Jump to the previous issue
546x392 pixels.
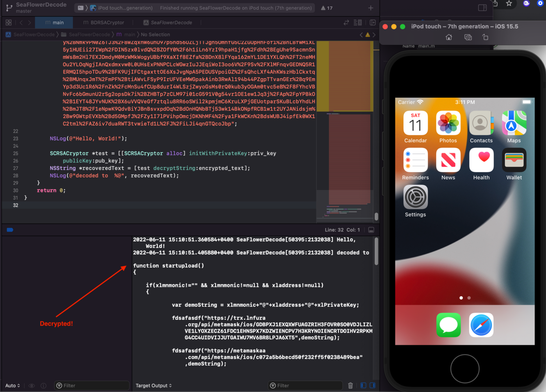coord(361,35)
